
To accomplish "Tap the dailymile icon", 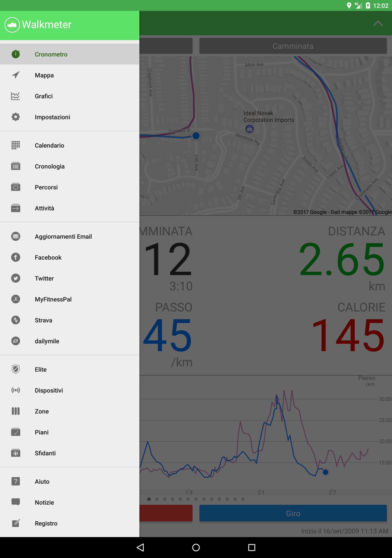I will pyautogui.click(x=16, y=341).
